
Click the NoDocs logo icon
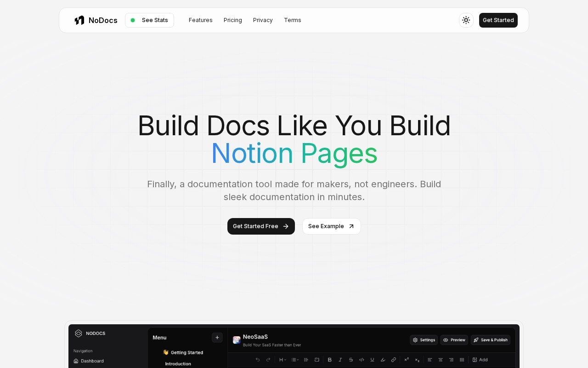pyautogui.click(x=79, y=20)
